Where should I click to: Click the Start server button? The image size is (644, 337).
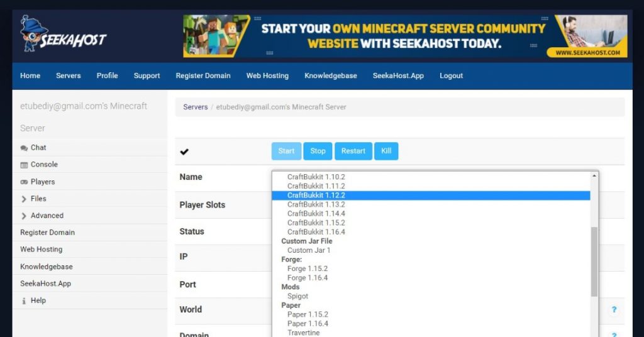(286, 151)
